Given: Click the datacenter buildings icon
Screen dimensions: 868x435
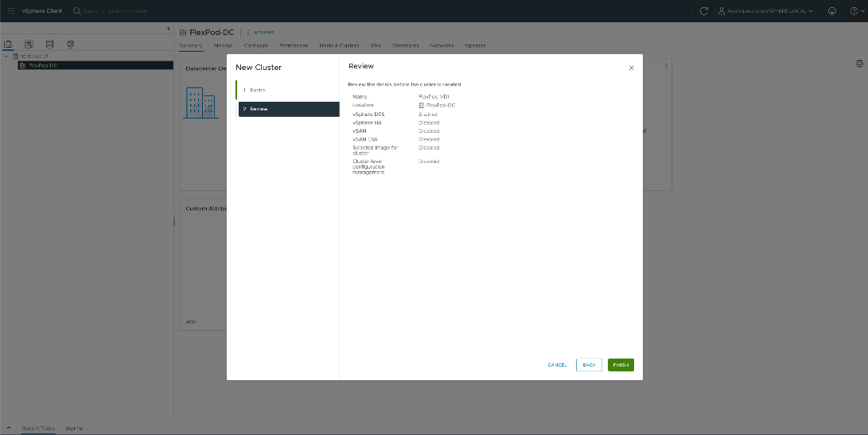Looking at the screenshot, I should point(200,103).
